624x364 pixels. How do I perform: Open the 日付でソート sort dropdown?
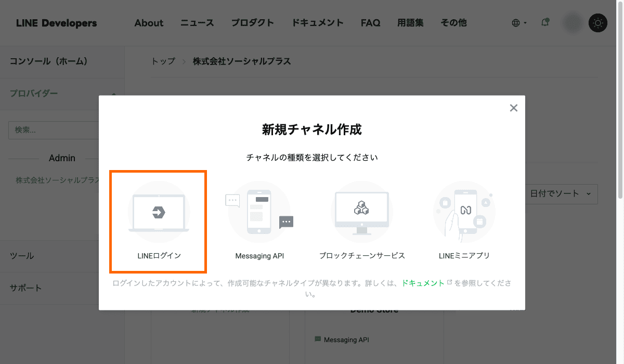[x=561, y=193]
